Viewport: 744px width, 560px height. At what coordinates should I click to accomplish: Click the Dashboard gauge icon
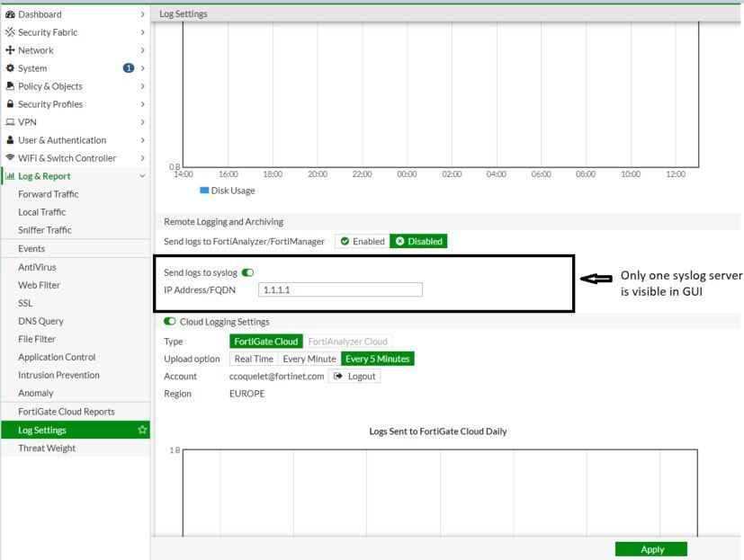[x=10, y=14]
